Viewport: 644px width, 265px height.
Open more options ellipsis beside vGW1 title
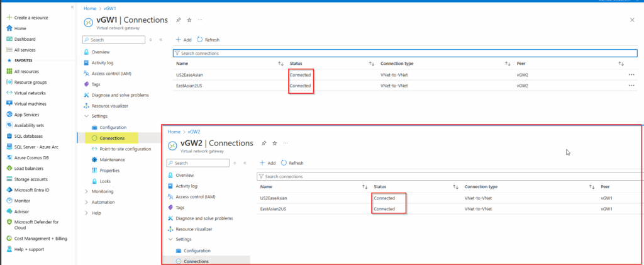(200, 20)
